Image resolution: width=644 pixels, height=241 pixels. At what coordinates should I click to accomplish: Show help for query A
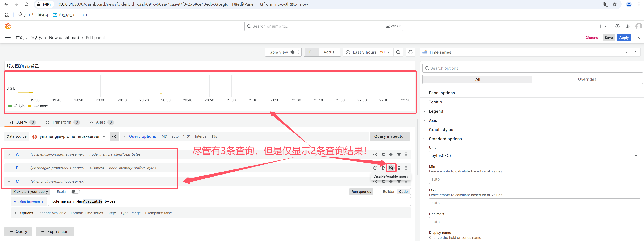[375, 154]
